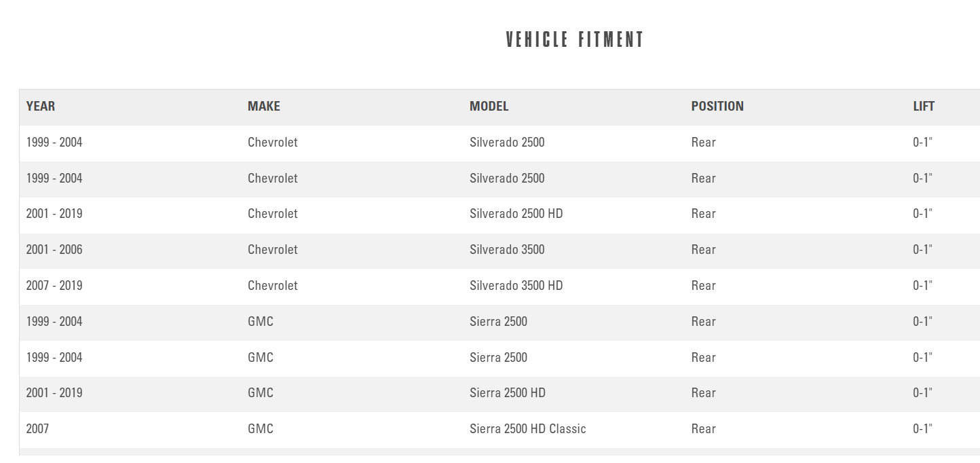This screenshot has width=980, height=463.
Task: Click the MAKE column header
Action: (x=264, y=107)
